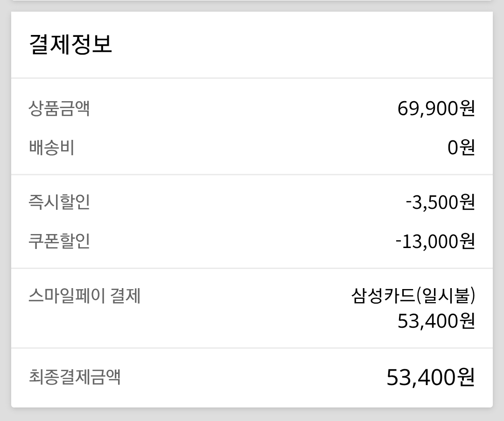Screen dimensions: 504x421
Task: Click the large 53,400원 final total
Action: pos(430,377)
